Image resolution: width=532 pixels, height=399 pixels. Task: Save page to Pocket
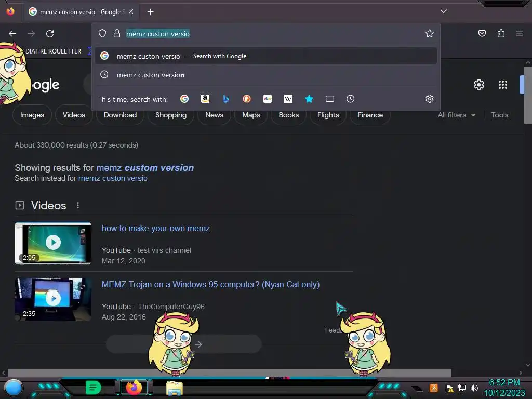482,33
